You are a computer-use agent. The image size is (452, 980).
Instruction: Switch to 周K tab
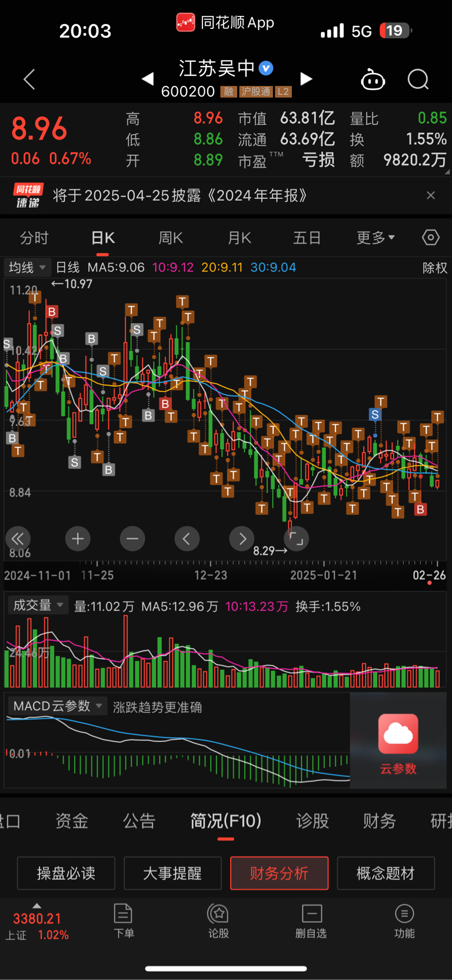tap(171, 238)
